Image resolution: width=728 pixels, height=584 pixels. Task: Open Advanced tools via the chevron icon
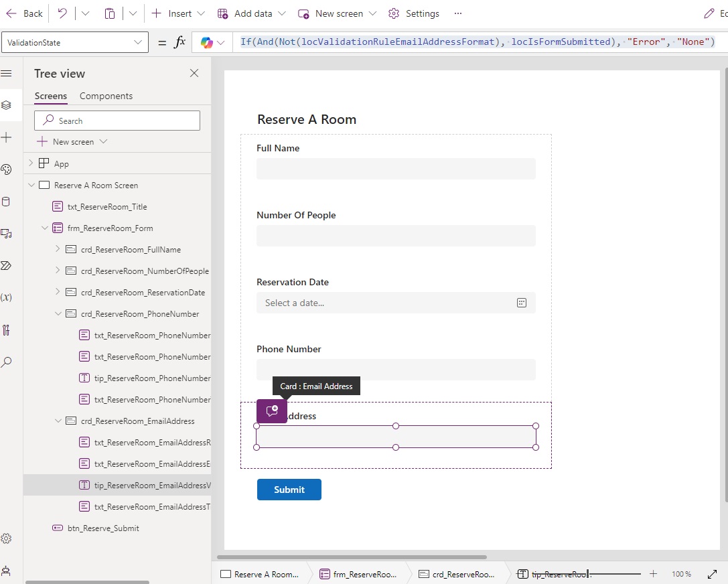click(7, 266)
